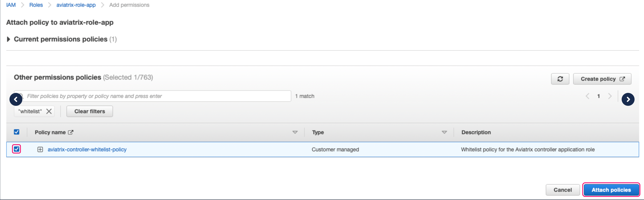
Task: Expand the Current permissions policies section
Action: 8,39
